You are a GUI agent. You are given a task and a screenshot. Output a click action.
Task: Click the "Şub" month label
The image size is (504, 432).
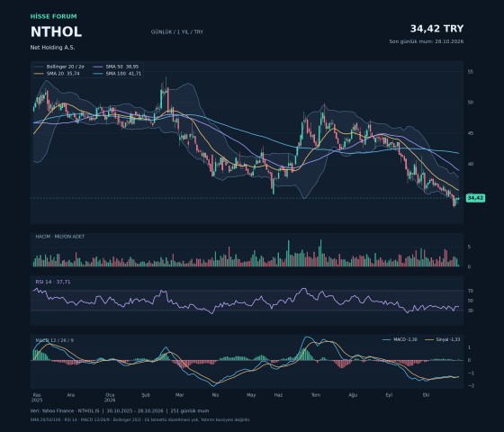click(x=146, y=395)
